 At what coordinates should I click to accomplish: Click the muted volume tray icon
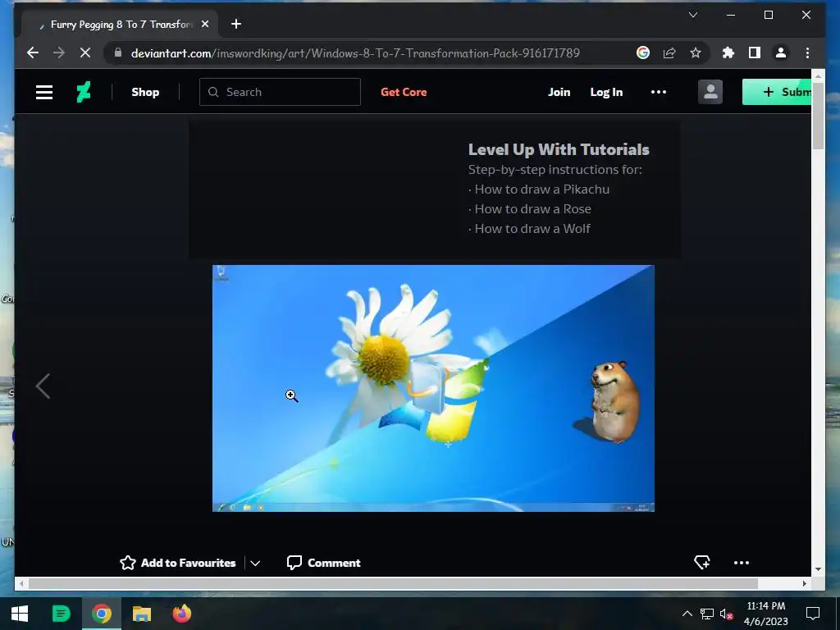pyautogui.click(x=726, y=614)
